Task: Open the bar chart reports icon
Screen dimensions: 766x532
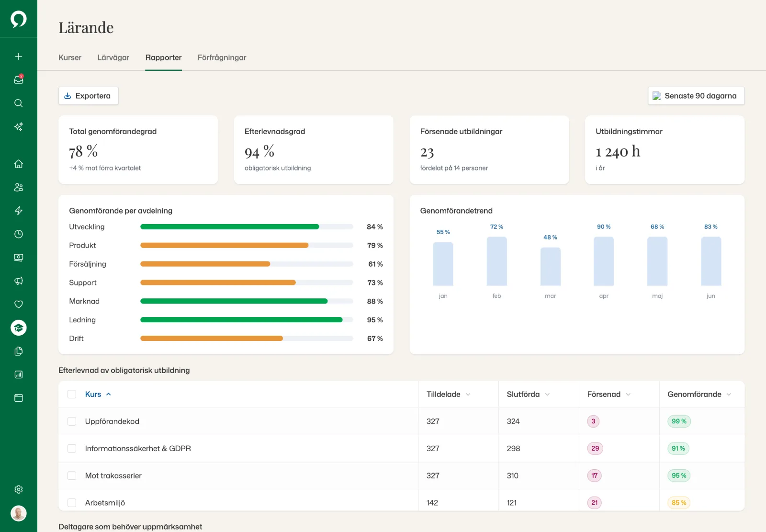Action: tap(19, 375)
